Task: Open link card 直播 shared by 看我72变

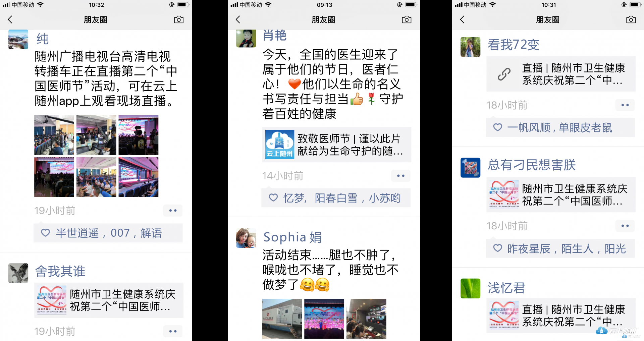Action: 561,74
